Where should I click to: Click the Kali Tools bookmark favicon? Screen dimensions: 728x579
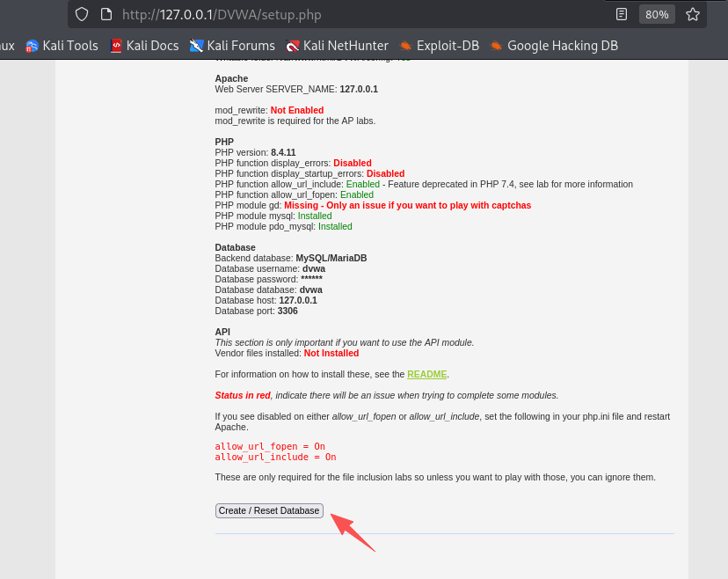pyautogui.click(x=32, y=46)
